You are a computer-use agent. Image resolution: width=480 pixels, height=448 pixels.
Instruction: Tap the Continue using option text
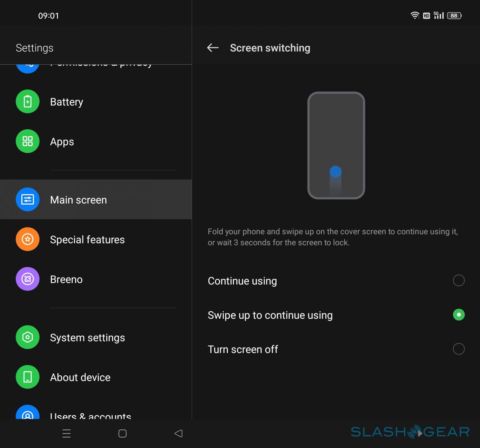242,281
